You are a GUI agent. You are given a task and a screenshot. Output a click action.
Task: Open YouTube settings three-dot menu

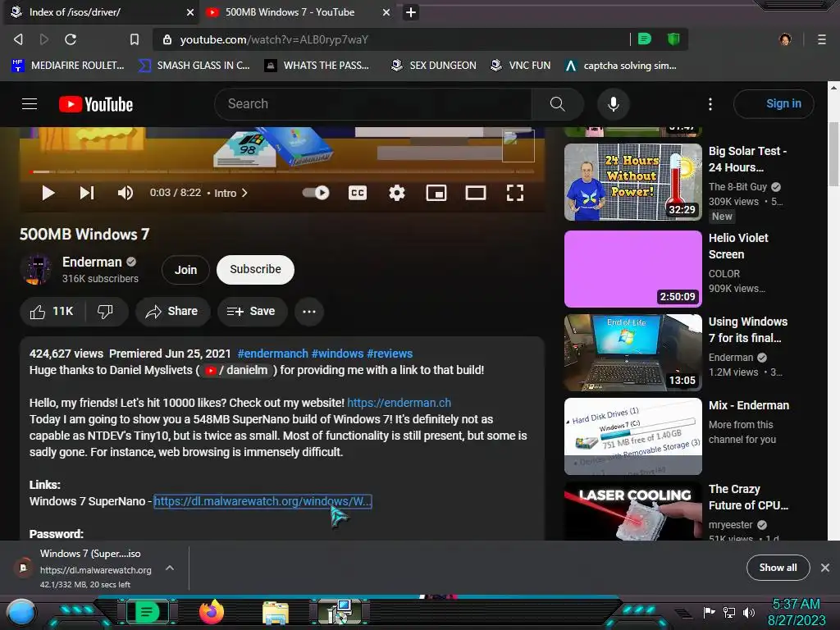pos(710,104)
